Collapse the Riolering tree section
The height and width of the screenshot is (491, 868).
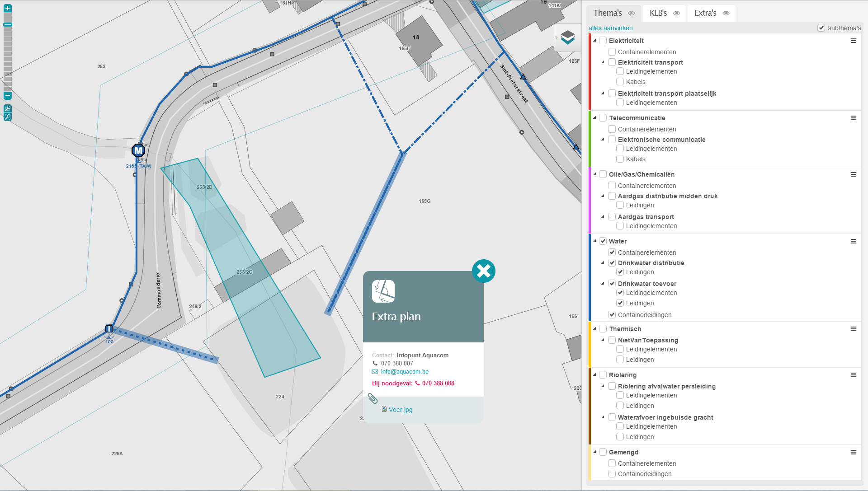[x=594, y=375]
